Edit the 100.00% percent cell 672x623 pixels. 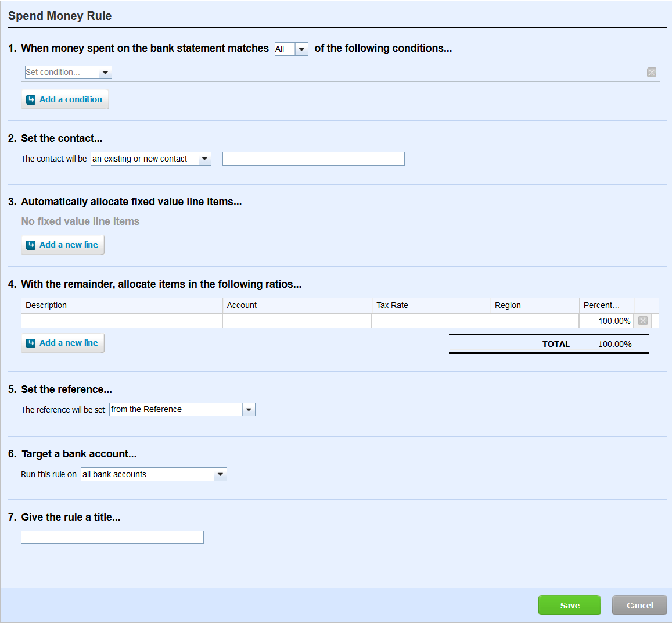(x=606, y=321)
